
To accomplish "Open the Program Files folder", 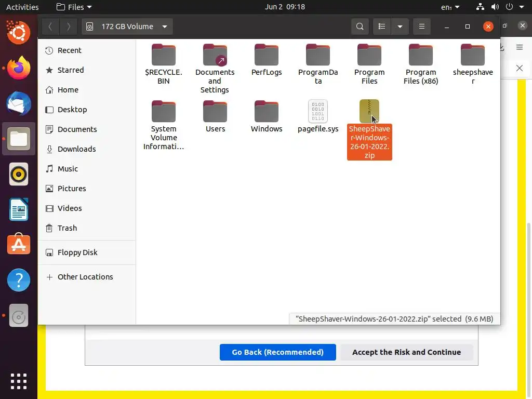I will tap(369, 64).
